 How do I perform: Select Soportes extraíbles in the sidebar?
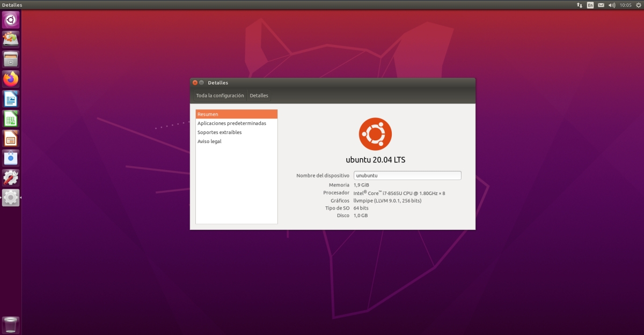tap(219, 132)
